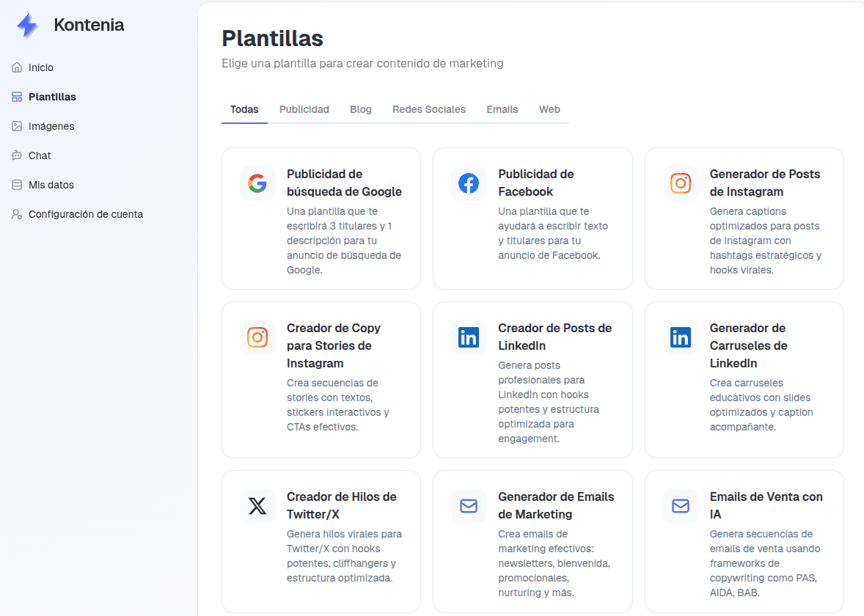The height and width of the screenshot is (616, 864).
Task: Click the Google icon on search ads template
Action: click(257, 183)
